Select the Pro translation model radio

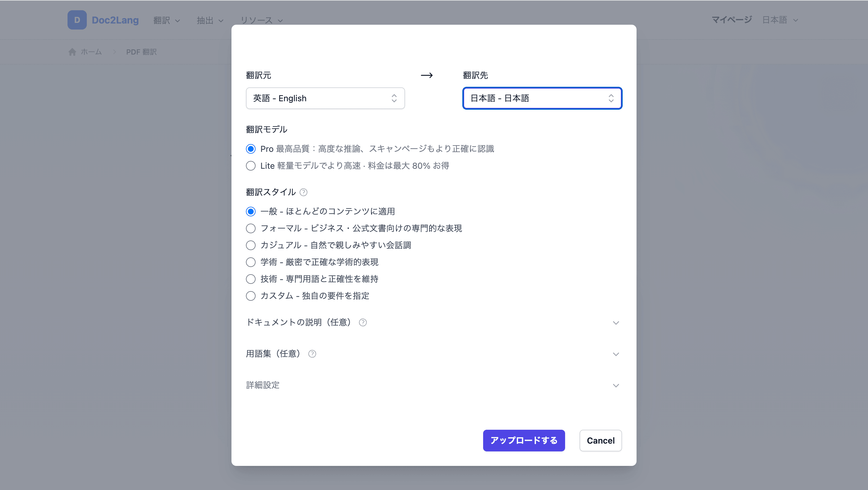click(251, 149)
